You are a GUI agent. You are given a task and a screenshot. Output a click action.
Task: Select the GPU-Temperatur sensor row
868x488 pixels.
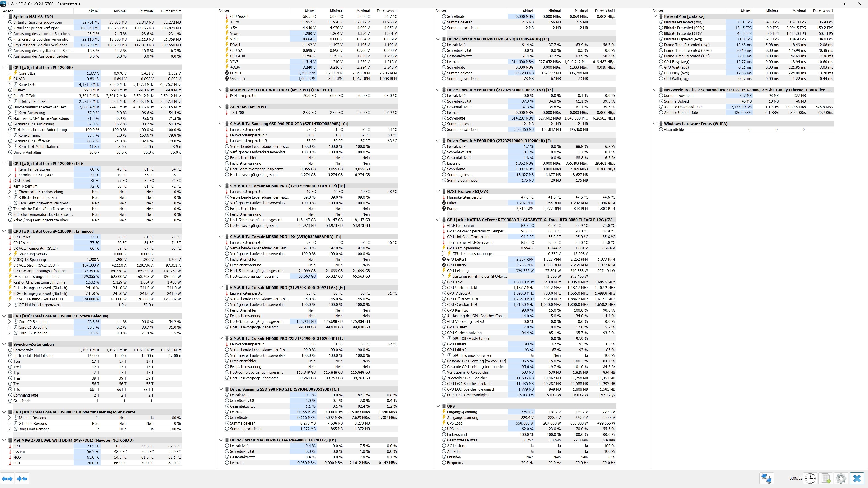[x=460, y=225]
